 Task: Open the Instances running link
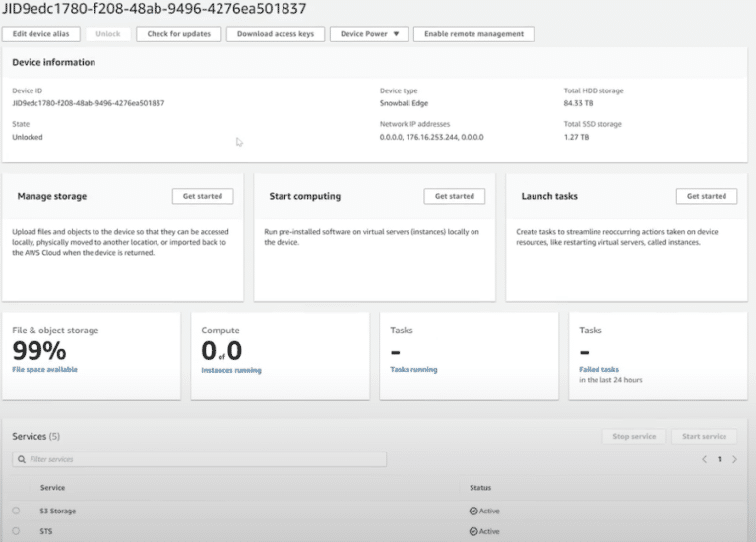point(231,370)
